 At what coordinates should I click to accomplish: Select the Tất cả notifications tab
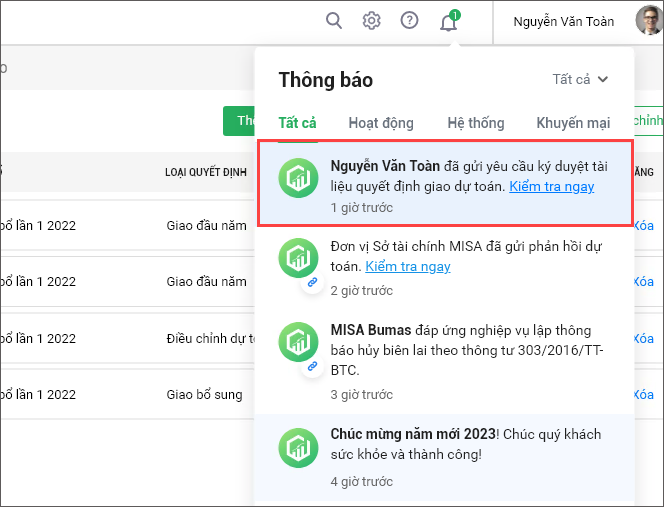point(297,123)
